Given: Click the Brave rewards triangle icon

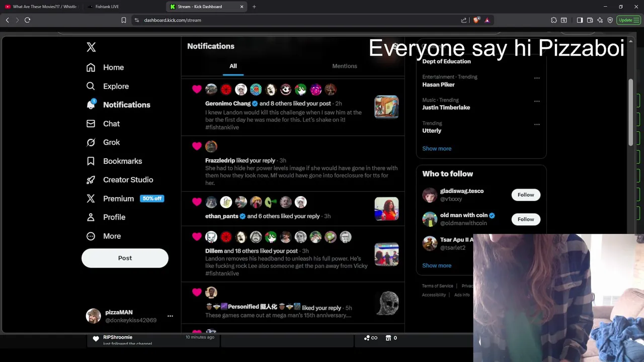Looking at the screenshot, I should pos(487,20).
